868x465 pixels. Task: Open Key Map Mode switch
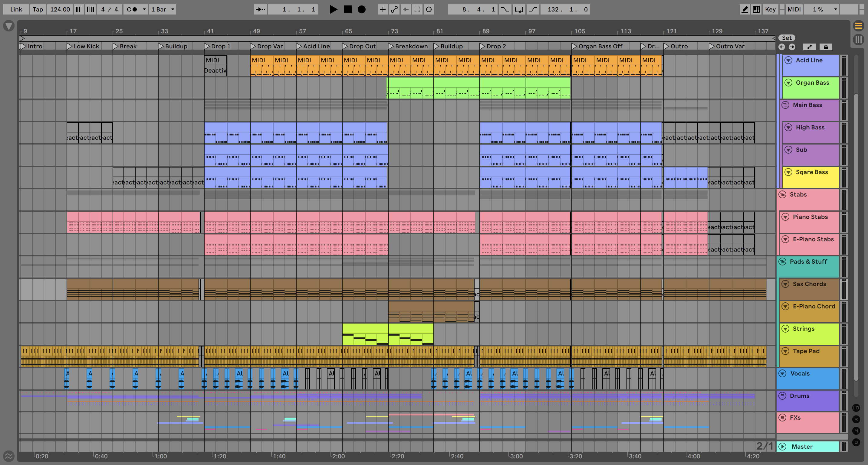[770, 9]
